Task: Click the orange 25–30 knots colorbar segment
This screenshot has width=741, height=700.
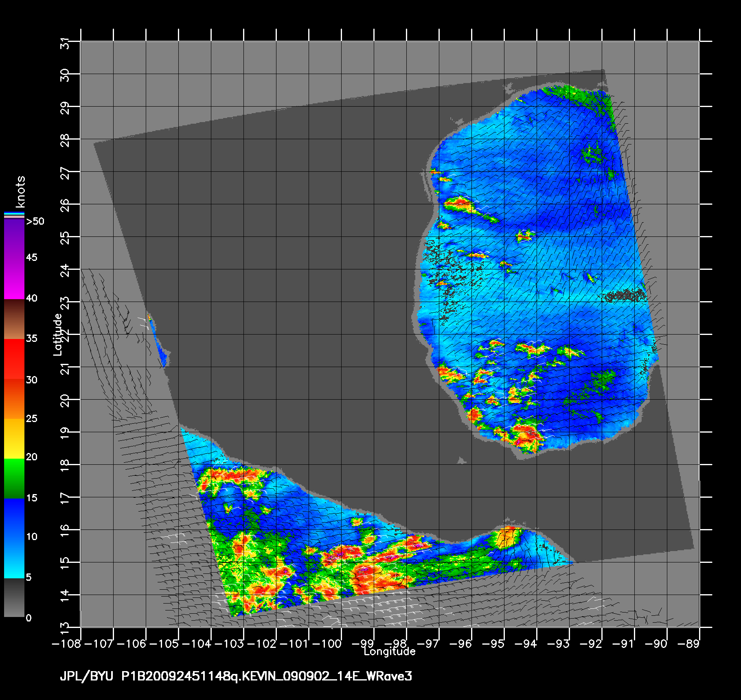Action: click(14, 399)
